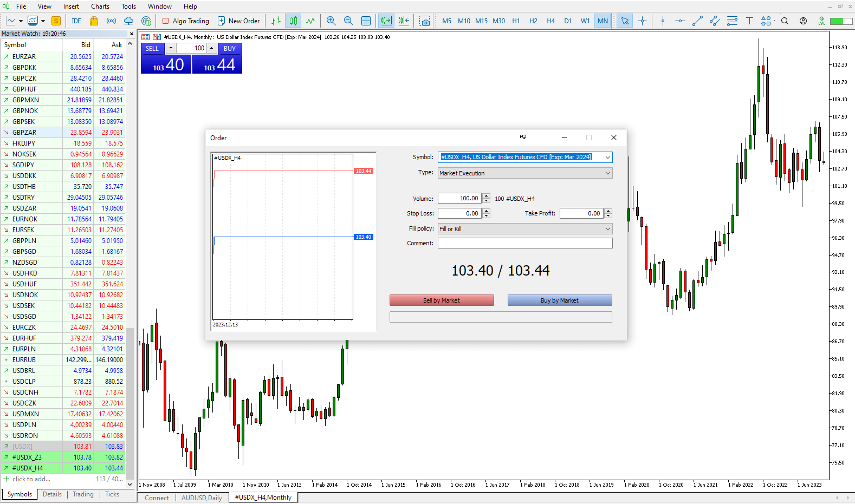Open the Charts menu
Viewport: 855px width, 504px height.
pos(100,6)
